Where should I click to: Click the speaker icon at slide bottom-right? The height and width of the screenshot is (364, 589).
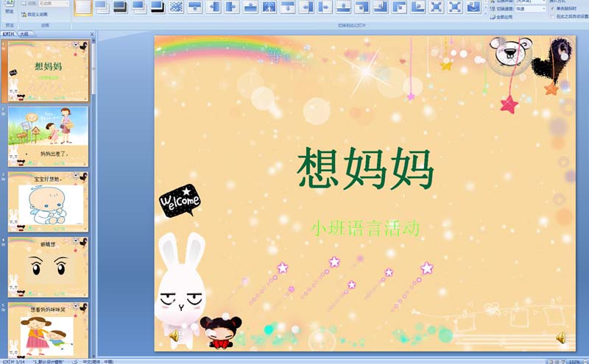(561, 338)
